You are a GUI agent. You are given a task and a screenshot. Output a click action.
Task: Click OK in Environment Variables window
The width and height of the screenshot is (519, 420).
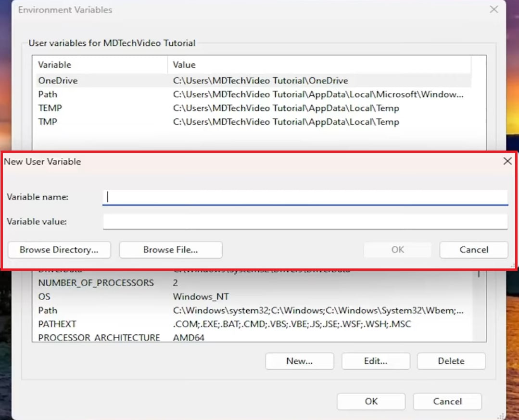(x=371, y=401)
